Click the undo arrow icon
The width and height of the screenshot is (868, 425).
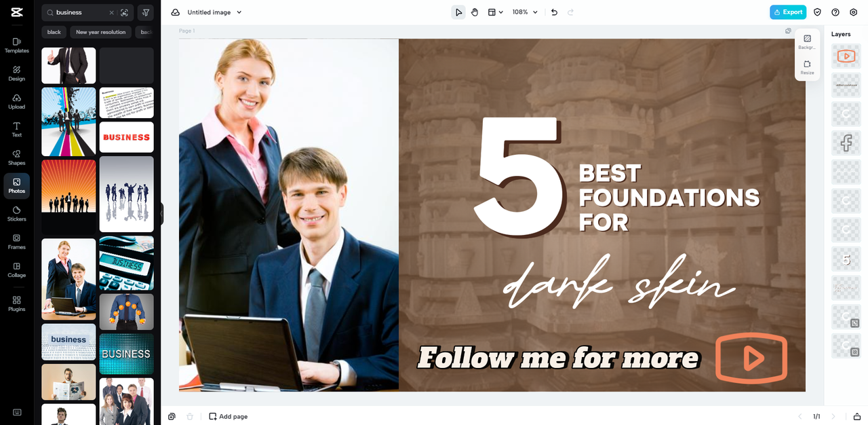click(554, 12)
